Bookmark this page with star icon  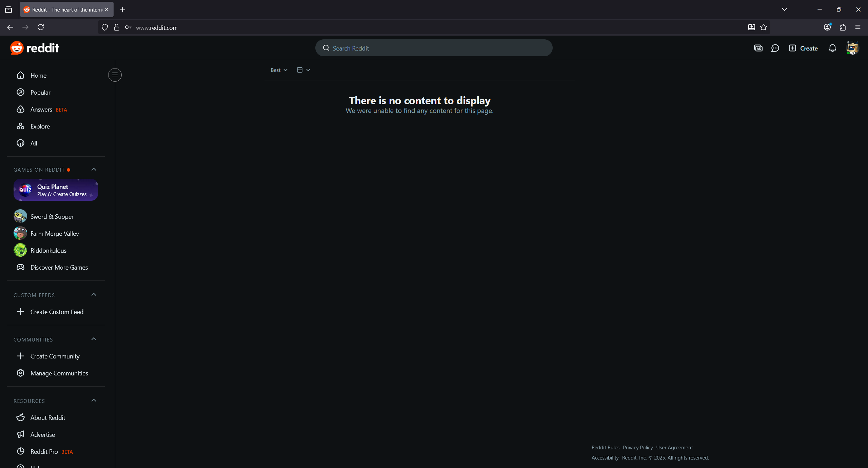coord(764,27)
